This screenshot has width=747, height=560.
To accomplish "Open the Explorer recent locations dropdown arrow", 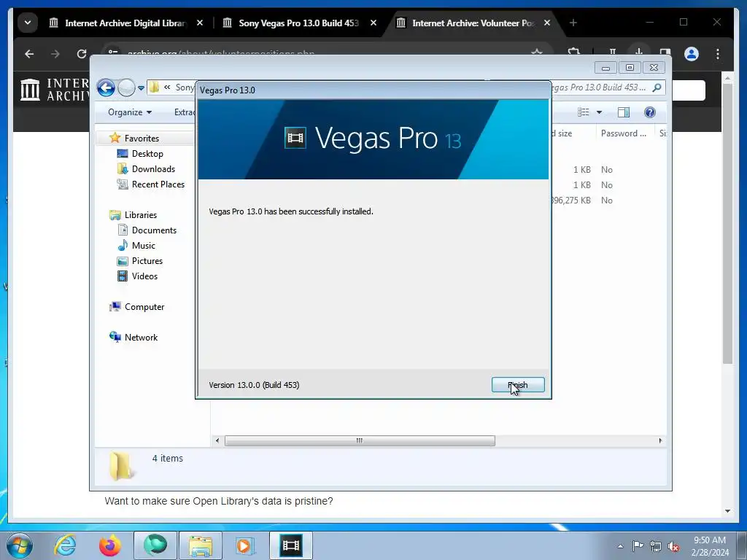I will 141,88.
